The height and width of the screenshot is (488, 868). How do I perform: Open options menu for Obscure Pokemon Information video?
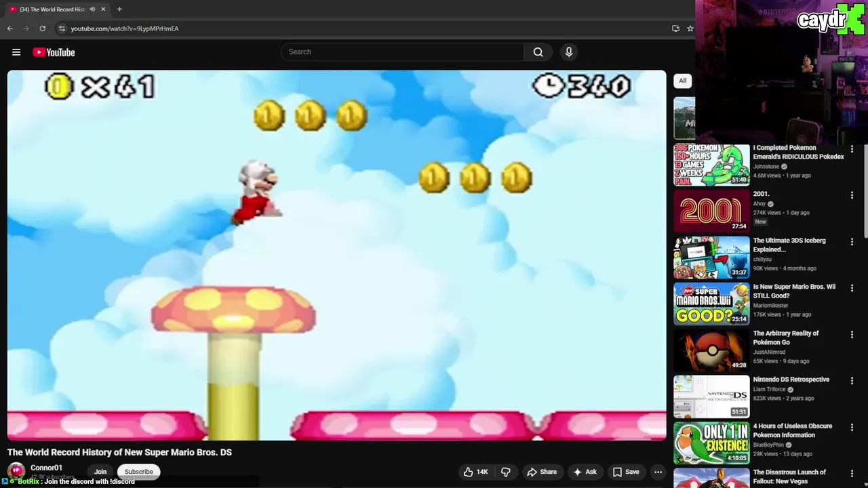coord(852,428)
